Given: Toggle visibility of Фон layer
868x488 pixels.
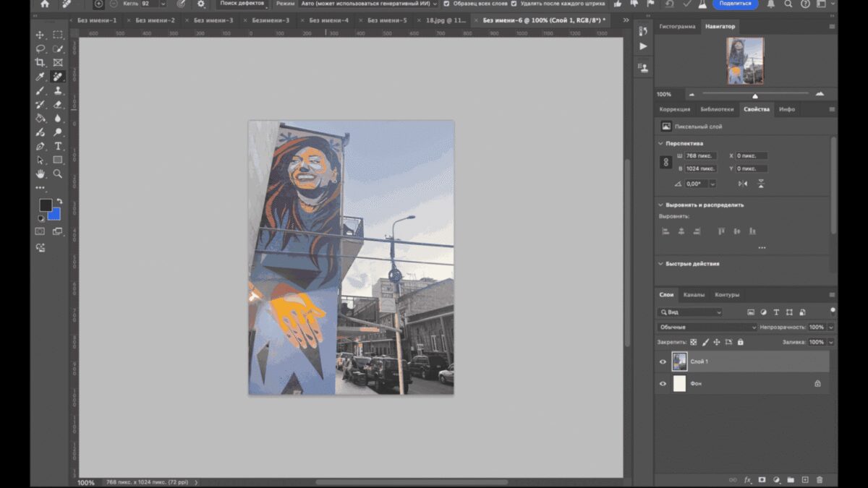Looking at the screenshot, I should 663,384.
